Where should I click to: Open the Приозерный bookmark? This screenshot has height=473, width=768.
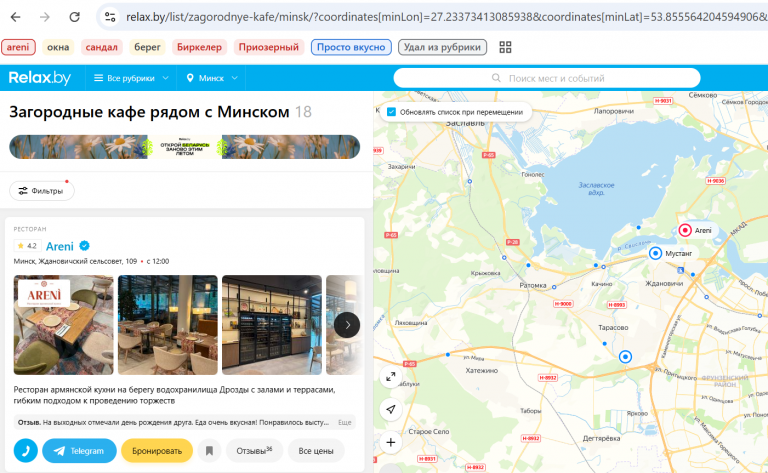pyautogui.click(x=269, y=47)
